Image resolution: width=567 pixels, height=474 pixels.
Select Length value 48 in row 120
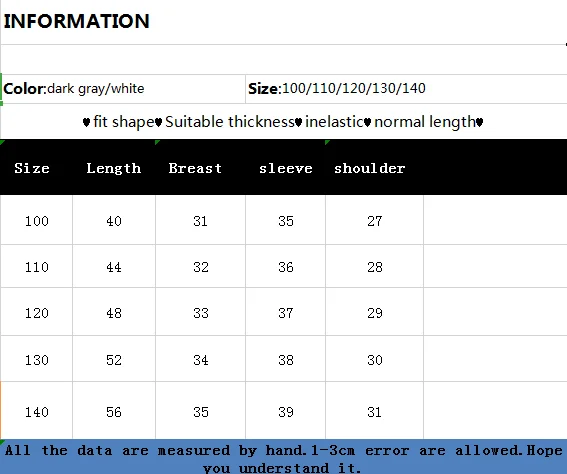pos(114,313)
